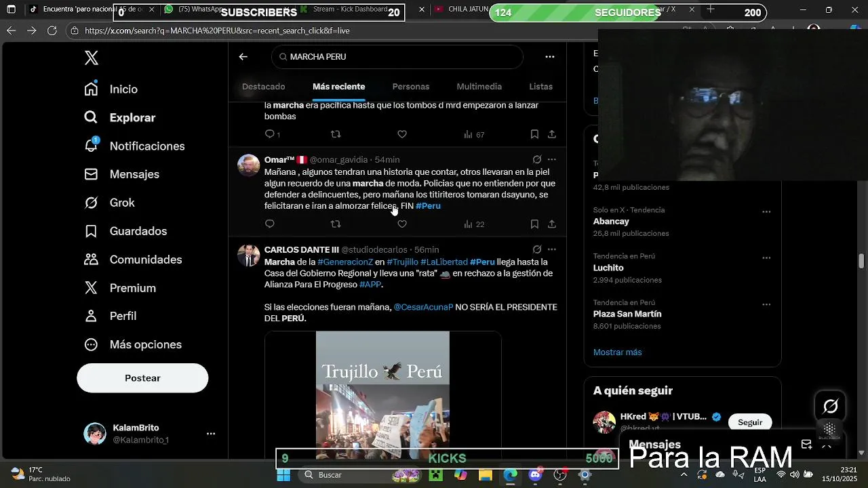Focus the MARCHA PERU search field
This screenshot has height=488, width=868.
click(397, 57)
